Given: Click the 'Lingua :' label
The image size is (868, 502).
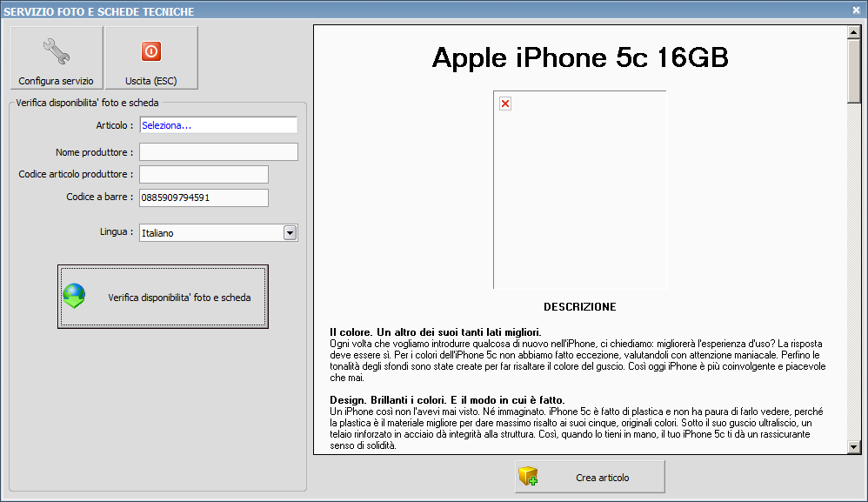Looking at the screenshot, I should pyautogui.click(x=117, y=232).
